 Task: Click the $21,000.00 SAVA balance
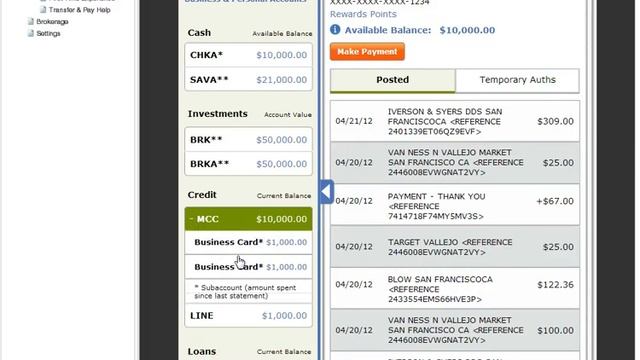[x=282, y=80]
